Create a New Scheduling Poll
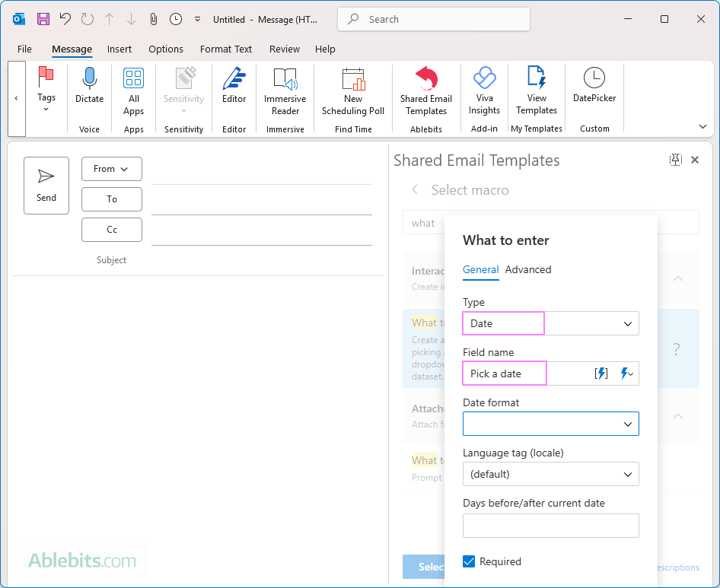 click(x=353, y=91)
